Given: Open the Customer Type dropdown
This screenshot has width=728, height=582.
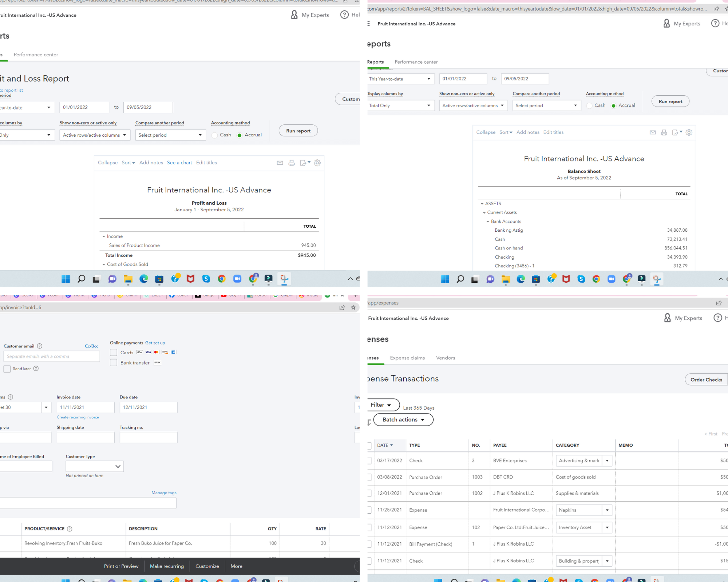Looking at the screenshot, I should coord(95,466).
